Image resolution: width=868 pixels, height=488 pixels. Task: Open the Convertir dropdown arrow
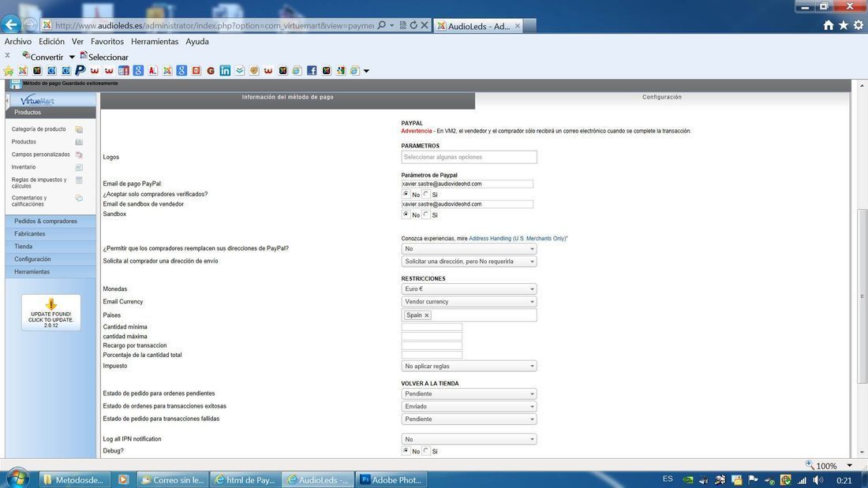(71, 57)
